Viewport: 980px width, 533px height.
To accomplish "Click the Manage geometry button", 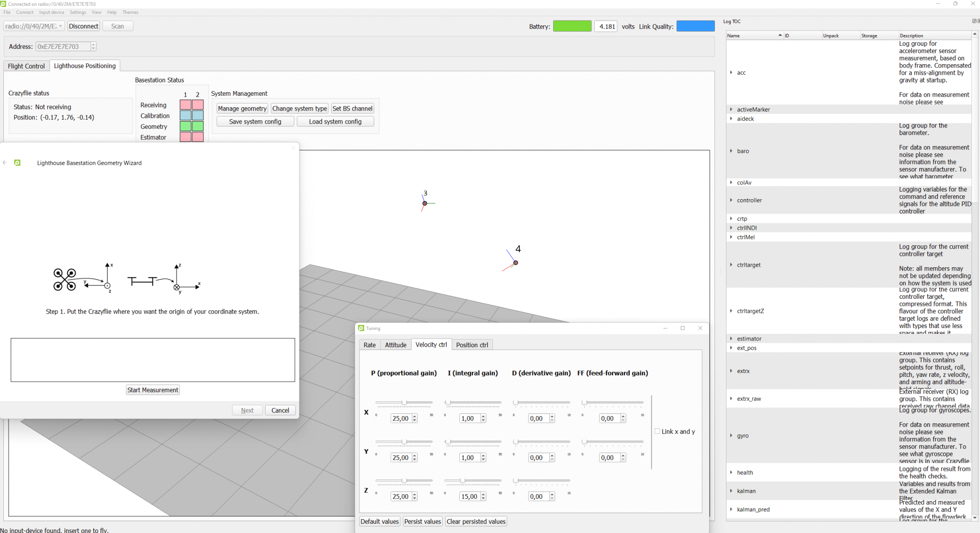I will tap(242, 108).
